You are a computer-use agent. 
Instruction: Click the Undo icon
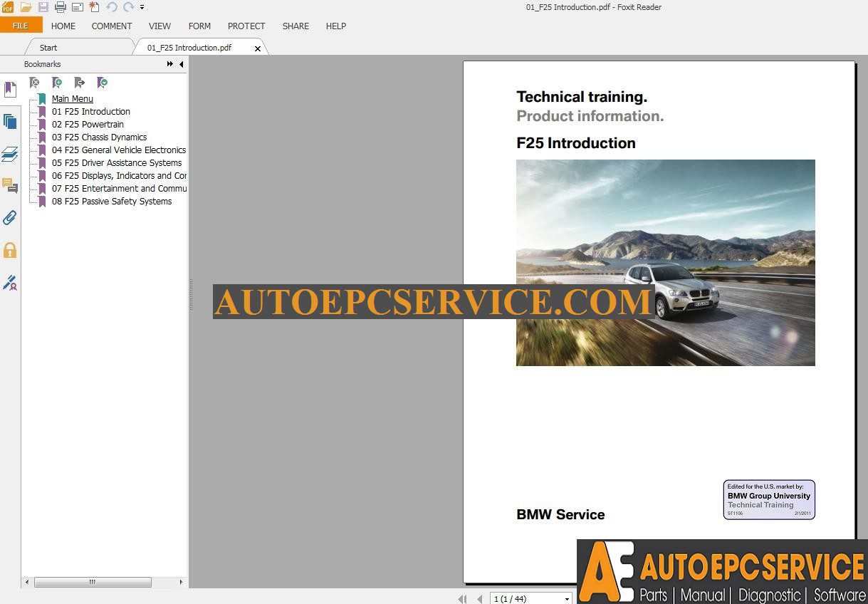pos(112,7)
